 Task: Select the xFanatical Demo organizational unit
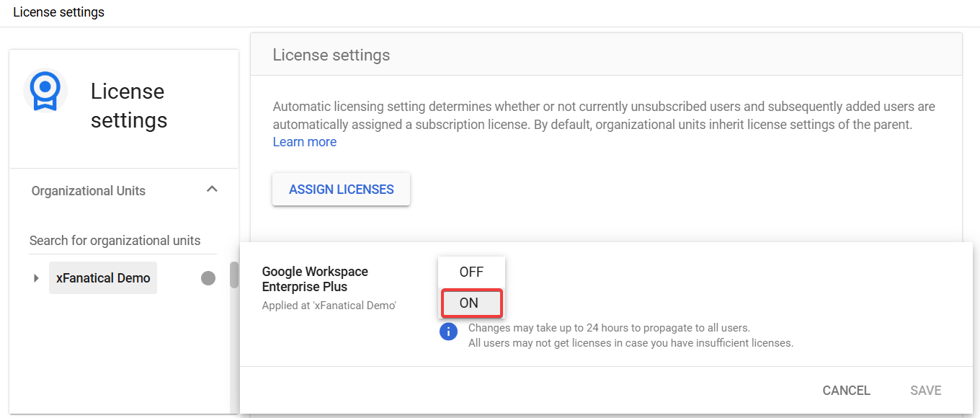(103, 278)
